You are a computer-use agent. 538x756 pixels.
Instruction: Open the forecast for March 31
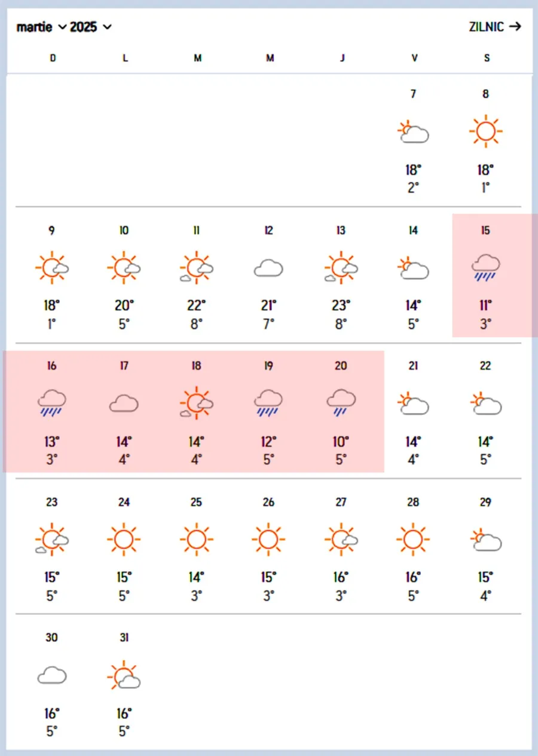pyautogui.click(x=123, y=638)
